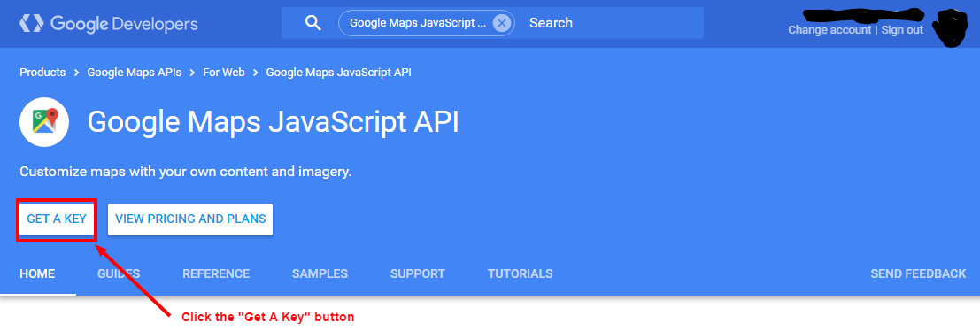Click the Sign out link
The height and width of the screenshot is (331, 980).
(x=902, y=30)
